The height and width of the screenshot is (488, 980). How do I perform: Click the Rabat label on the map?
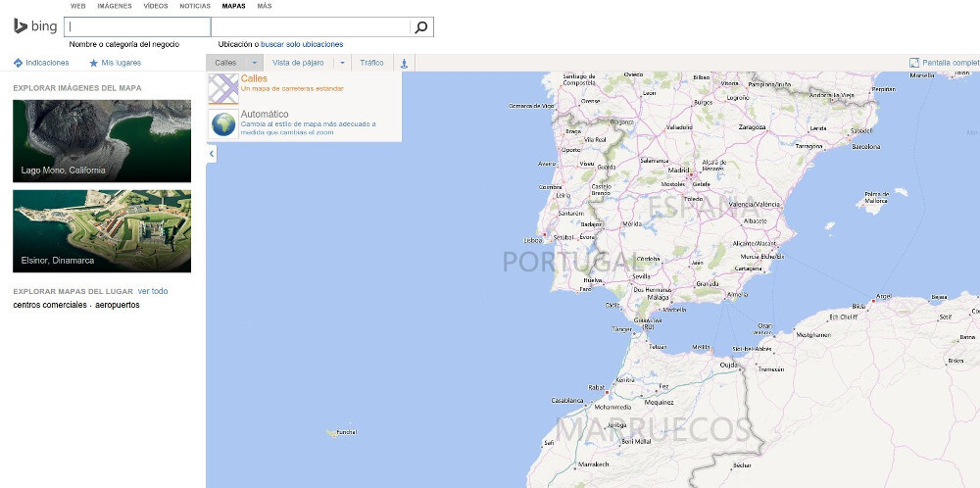(x=596, y=387)
